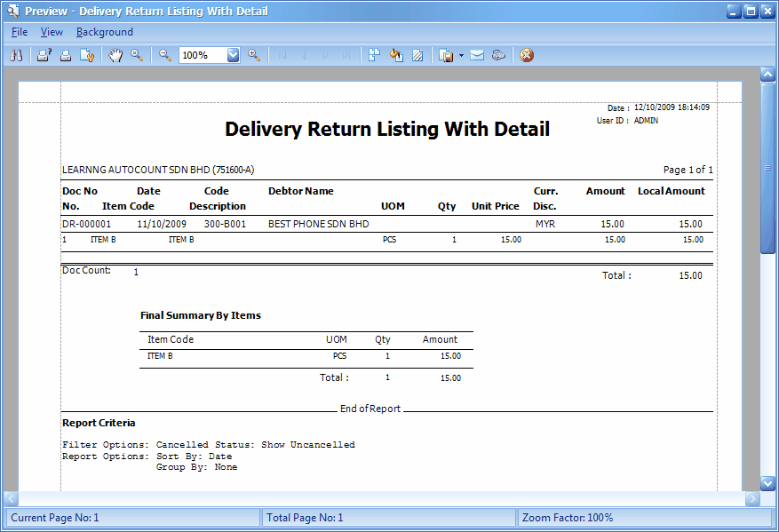Open the File menu

(x=20, y=32)
